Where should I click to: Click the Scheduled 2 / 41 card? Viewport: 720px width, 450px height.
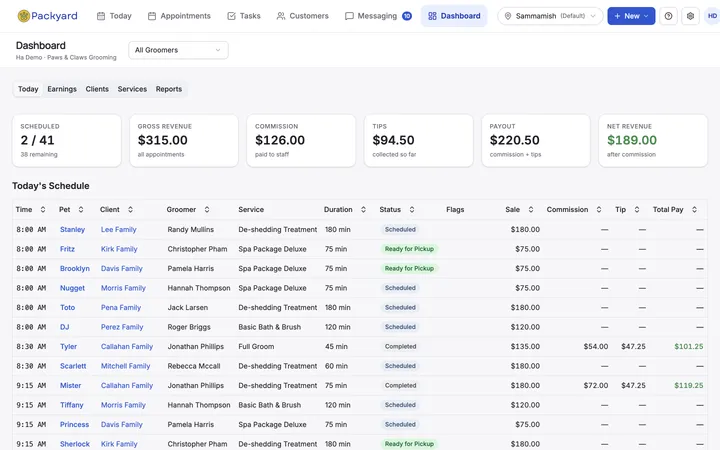(67, 141)
